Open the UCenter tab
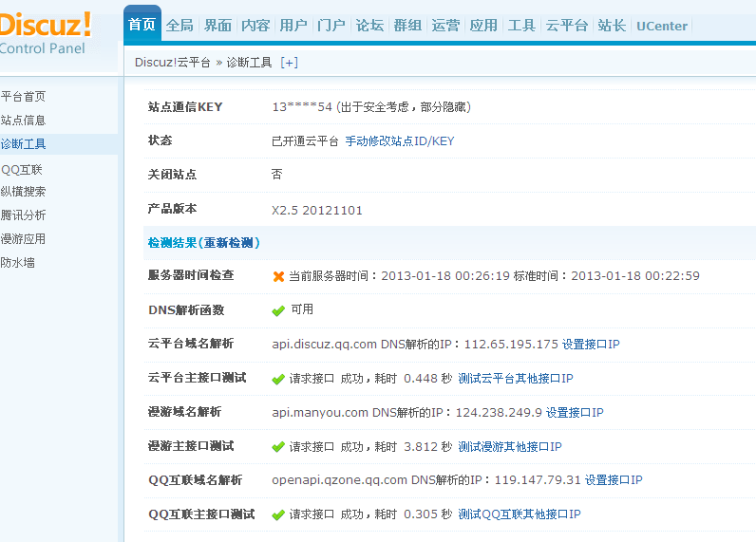 point(662,26)
